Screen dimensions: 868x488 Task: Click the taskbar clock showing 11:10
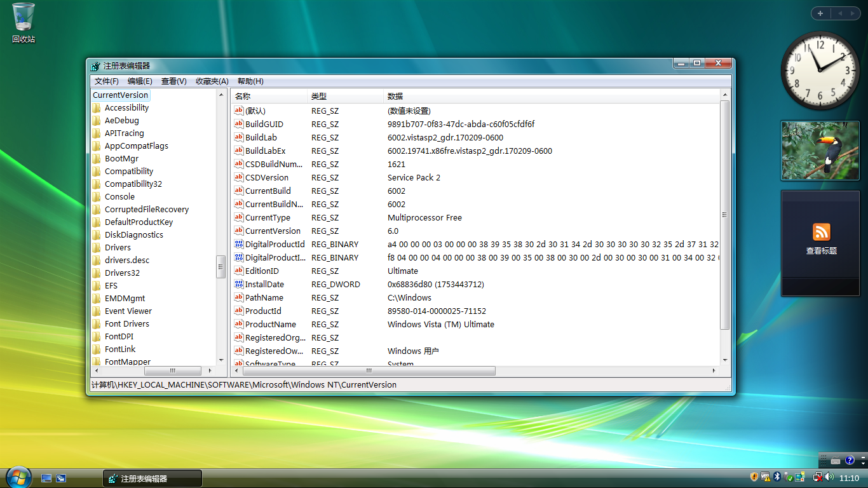pos(850,478)
